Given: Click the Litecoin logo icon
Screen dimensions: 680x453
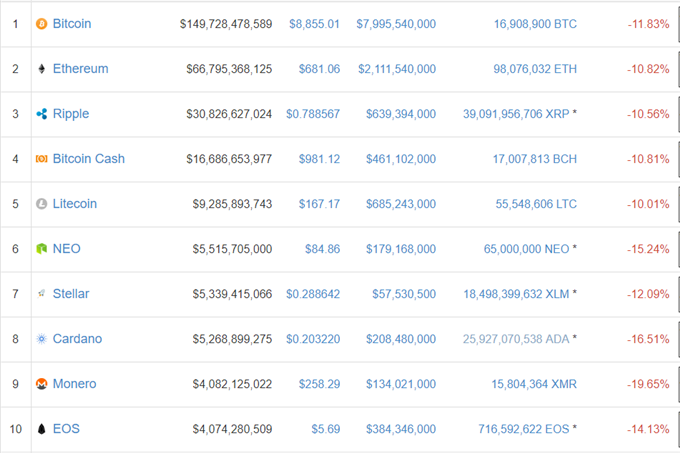Looking at the screenshot, I should 42,204.
